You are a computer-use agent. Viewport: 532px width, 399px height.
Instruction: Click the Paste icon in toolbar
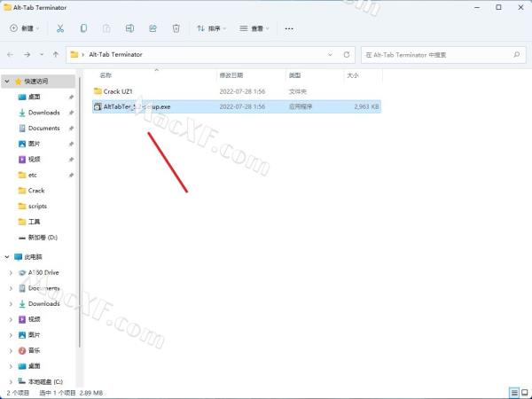(x=106, y=28)
